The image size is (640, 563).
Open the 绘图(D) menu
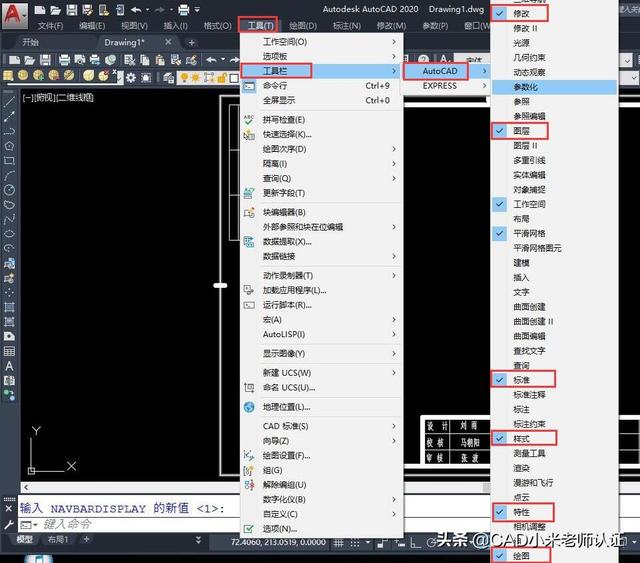[303, 26]
